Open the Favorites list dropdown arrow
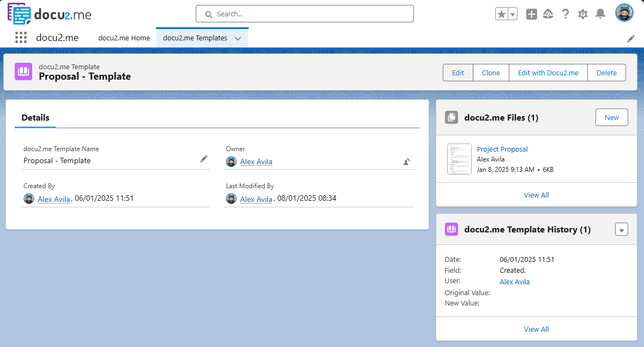644x347 pixels. [x=513, y=14]
